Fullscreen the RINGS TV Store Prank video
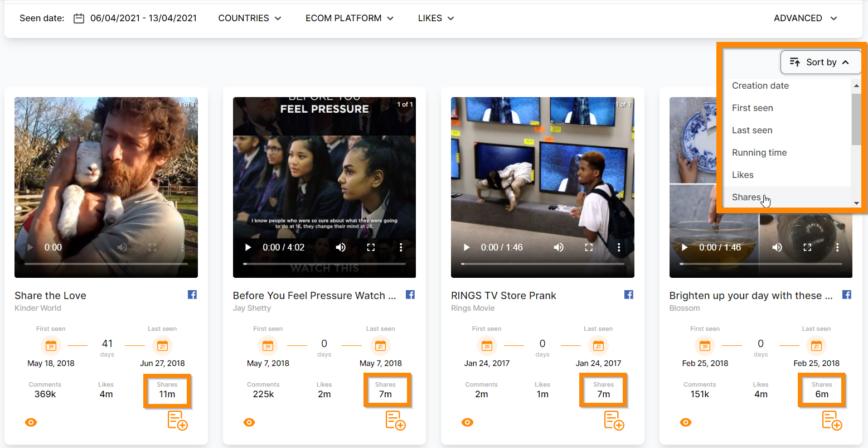This screenshot has height=448, width=868. pyautogui.click(x=589, y=247)
